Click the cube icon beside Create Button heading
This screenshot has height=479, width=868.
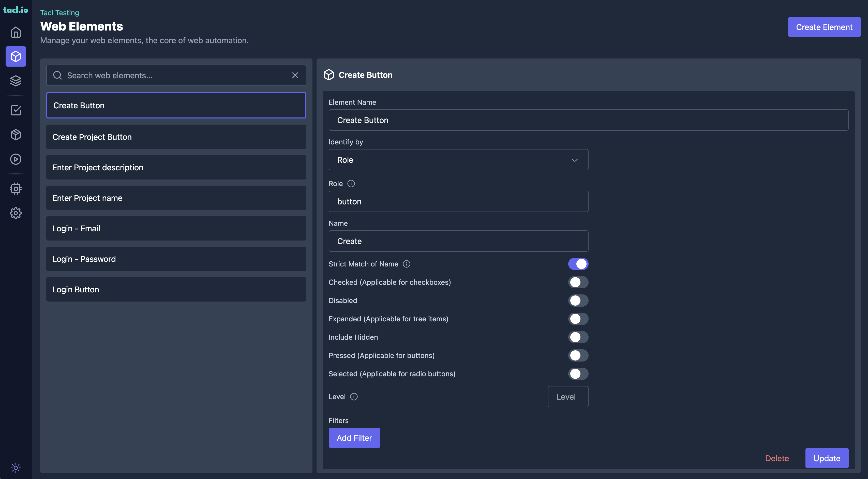click(x=328, y=75)
